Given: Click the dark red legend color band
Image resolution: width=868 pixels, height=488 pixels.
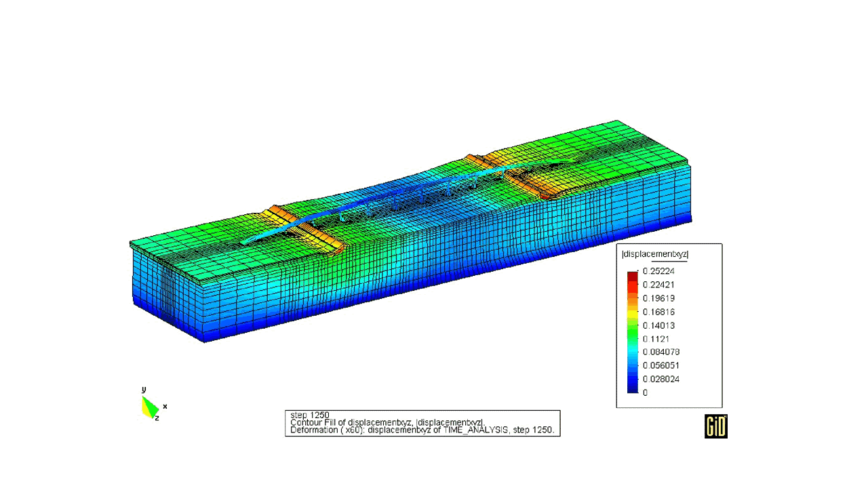Looking at the screenshot, I should tap(633, 275).
